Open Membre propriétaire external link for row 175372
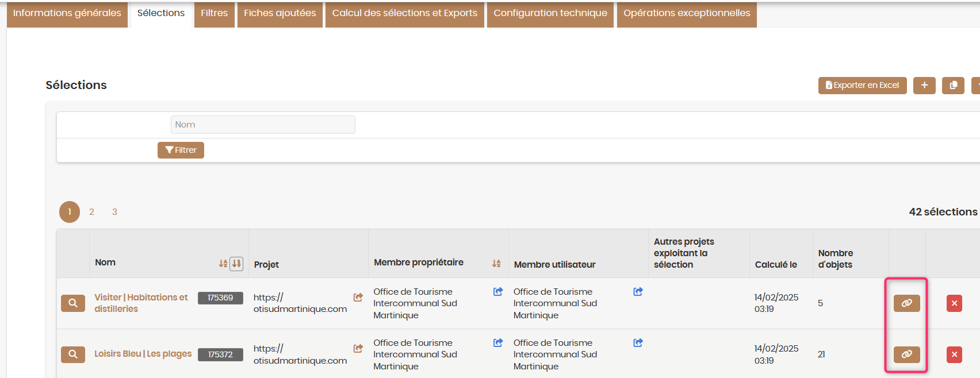980x378 pixels. coord(498,342)
